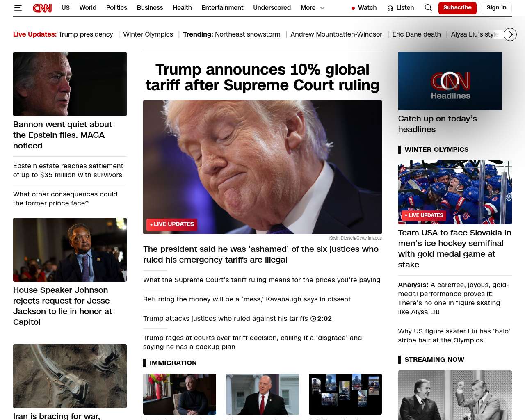Advance trending topics with right arrow

click(510, 34)
